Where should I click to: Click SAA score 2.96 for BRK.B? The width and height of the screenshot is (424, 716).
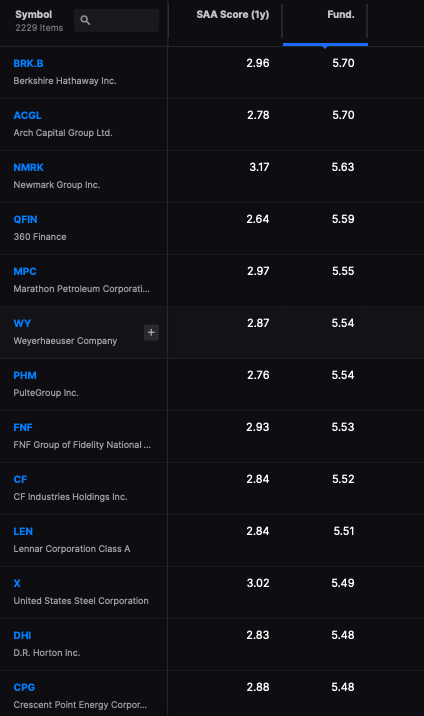coord(258,63)
